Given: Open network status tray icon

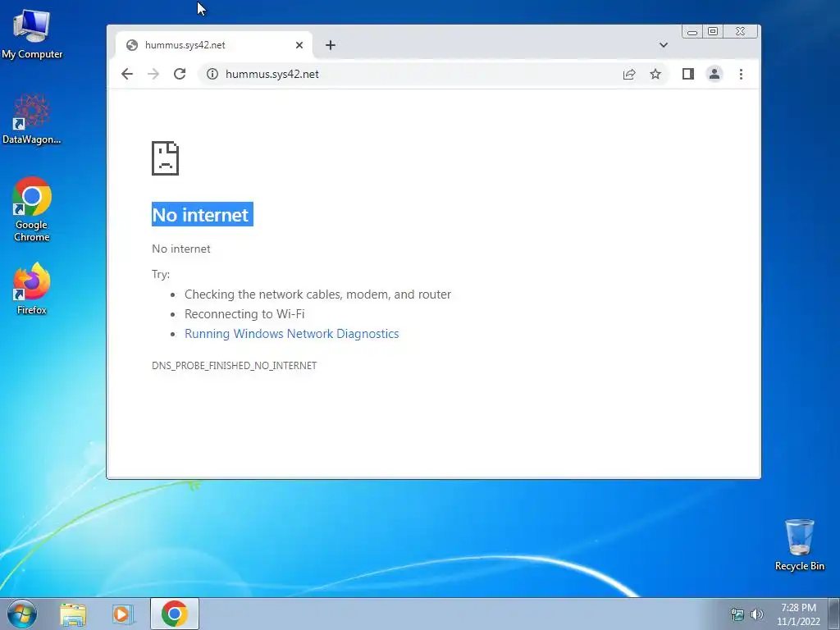Looking at the screenshot, I should (737, 614).
